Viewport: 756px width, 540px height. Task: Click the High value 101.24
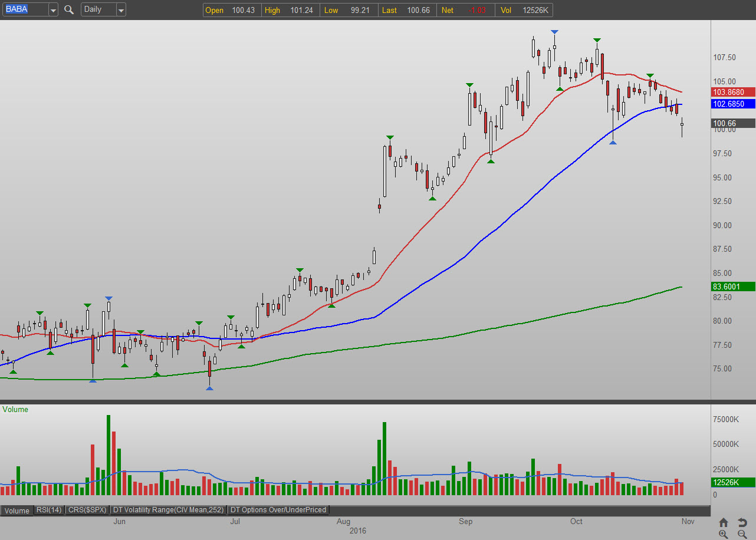301,10
